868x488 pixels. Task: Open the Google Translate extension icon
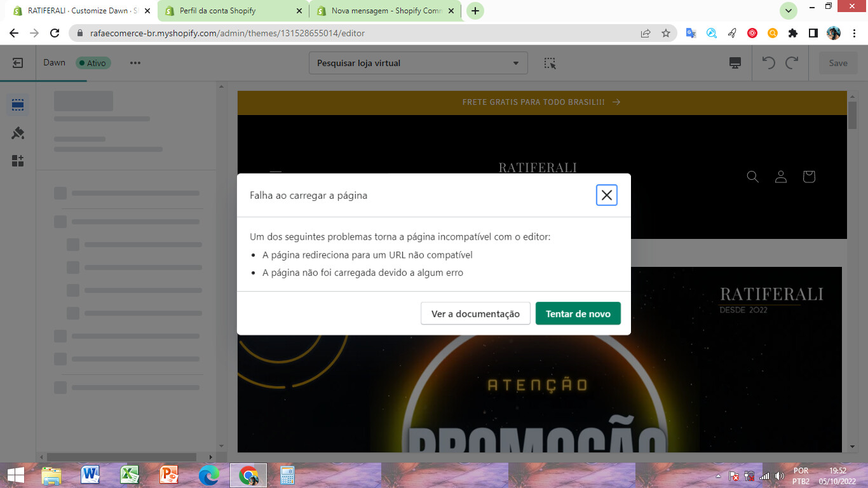click(x=691, y=33)
